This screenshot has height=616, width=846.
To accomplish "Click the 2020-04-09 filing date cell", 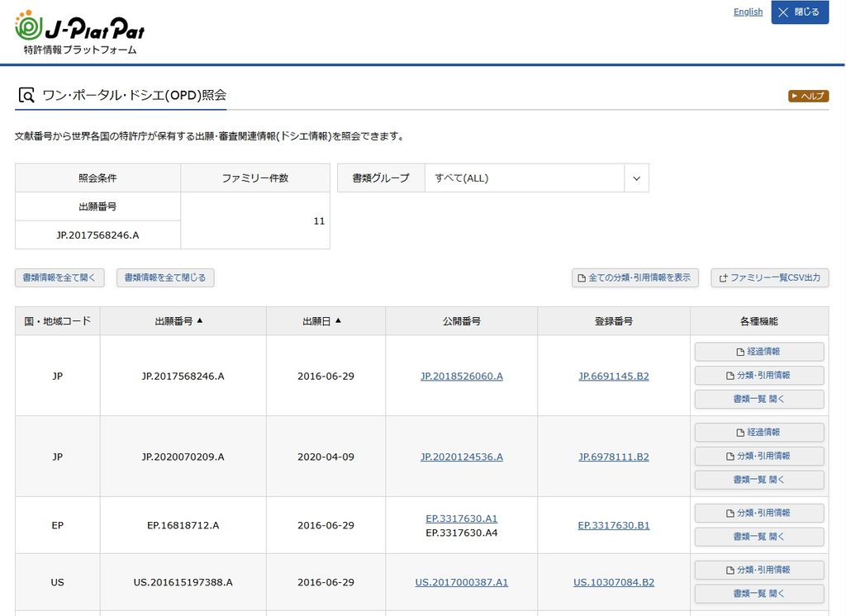I will pos(326,457).
